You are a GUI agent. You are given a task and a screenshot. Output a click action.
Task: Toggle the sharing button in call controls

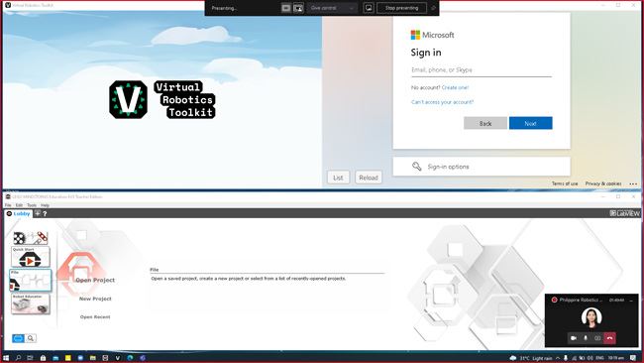(597, 338)
